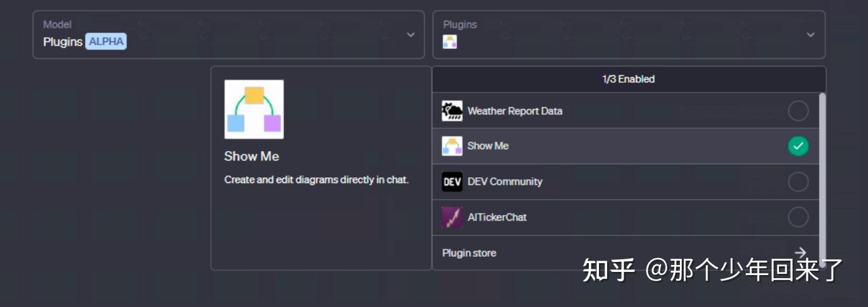Disable the Show Me plugin checkmark
The image size is (868, 307).
pos(798,146)
